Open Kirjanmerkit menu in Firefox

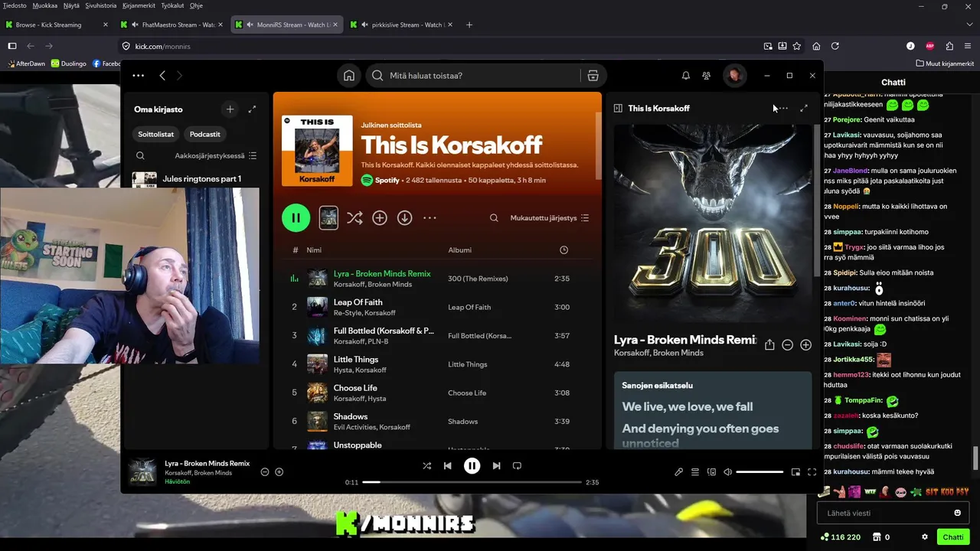(139, 5)
